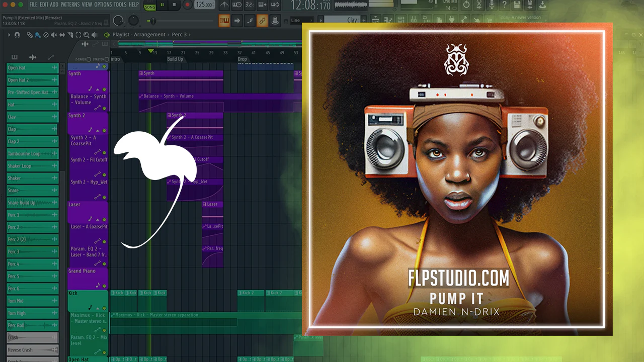Choose the select tool in Playlist

(78, 35)
